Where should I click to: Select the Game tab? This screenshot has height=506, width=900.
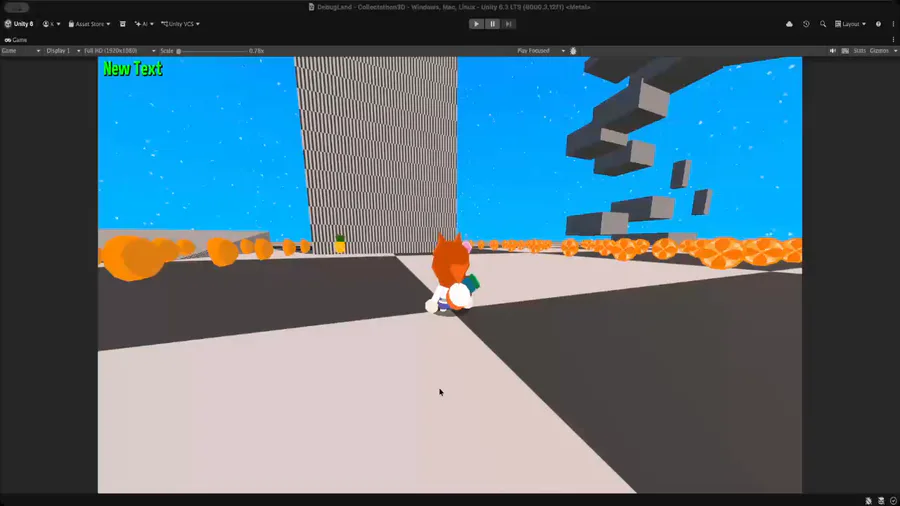15,40
